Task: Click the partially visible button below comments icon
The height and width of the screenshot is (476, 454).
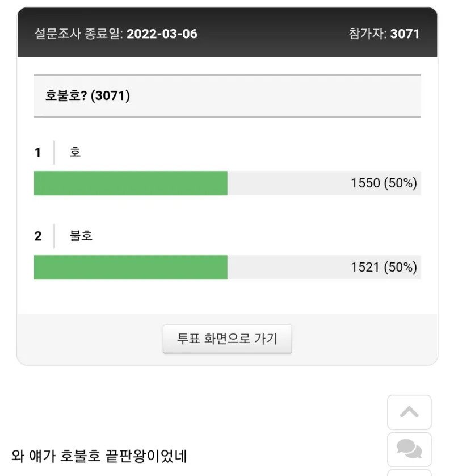Action: coord(409,473)
